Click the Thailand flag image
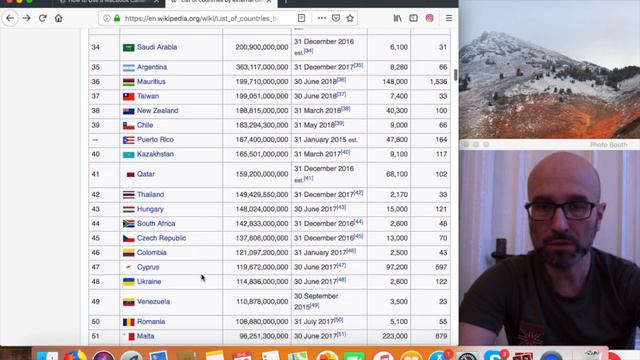 [x=129, y=195]
